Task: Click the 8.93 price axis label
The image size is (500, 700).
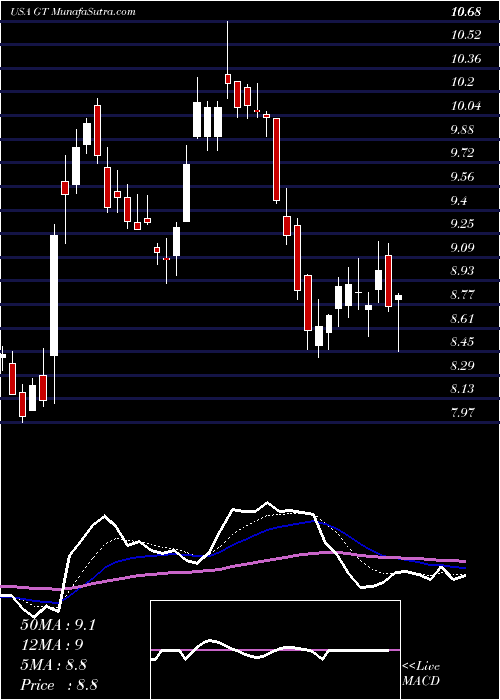Action: pos(463,271)
